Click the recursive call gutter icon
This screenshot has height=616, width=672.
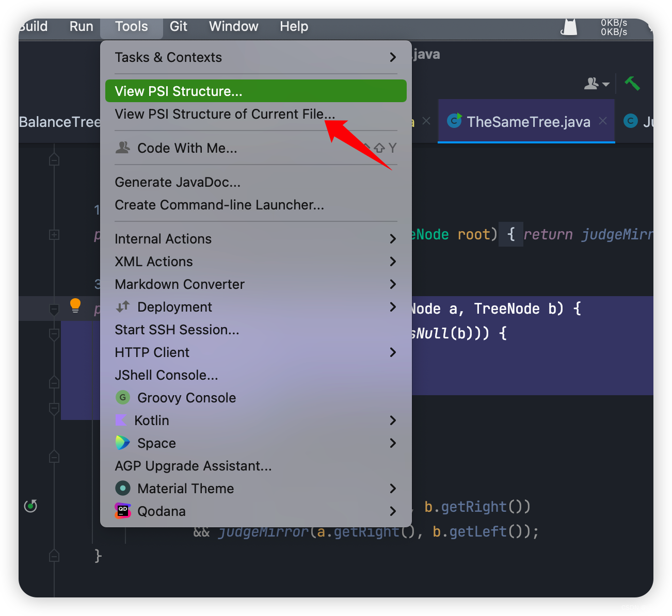(x=31, y=506)
